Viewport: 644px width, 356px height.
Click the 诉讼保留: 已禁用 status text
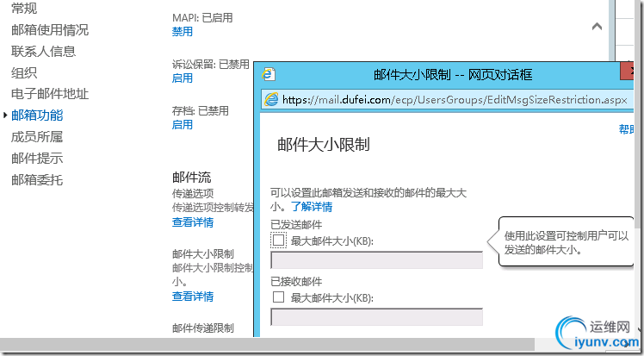[x=211, y=64]
